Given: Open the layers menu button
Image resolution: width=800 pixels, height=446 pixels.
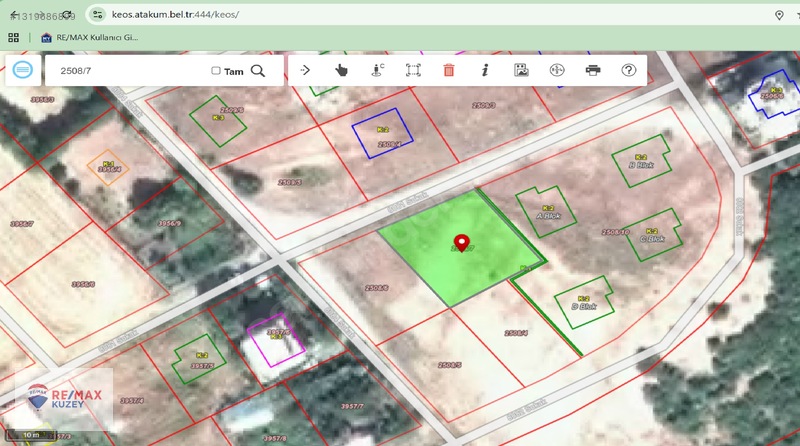Looking at the screenshot, I should [x=22, y=69].
